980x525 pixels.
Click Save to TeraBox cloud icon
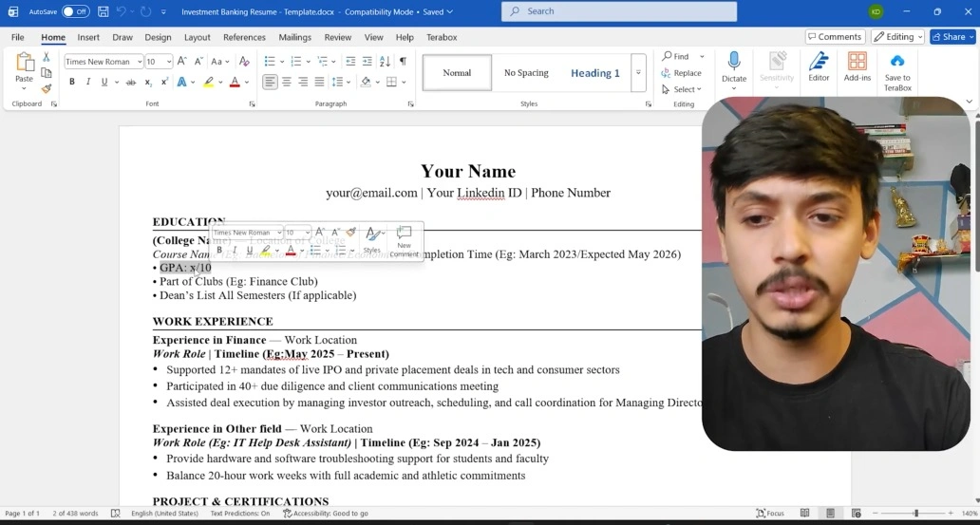(897, 62)
